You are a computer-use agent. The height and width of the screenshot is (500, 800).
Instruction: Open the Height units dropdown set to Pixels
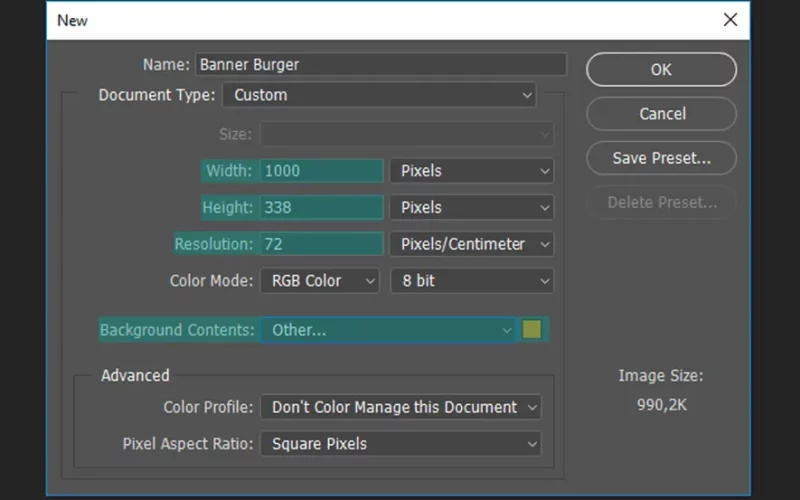pyautogui.click(x=472, y=208)
